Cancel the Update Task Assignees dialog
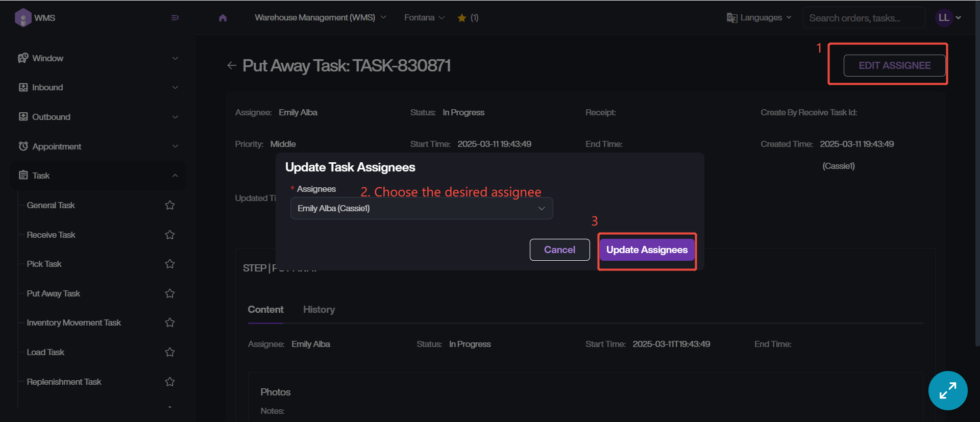980x422 pixels. [x=559, y=250]
